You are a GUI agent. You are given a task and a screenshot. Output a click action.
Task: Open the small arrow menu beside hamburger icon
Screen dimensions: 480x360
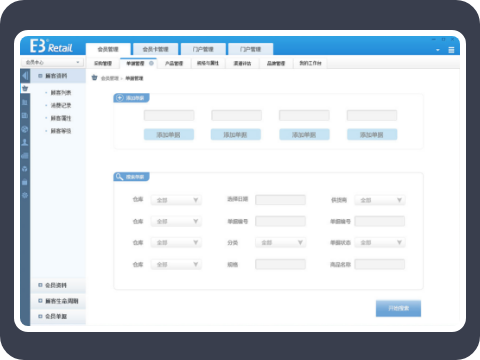click(x=438, y=50)
